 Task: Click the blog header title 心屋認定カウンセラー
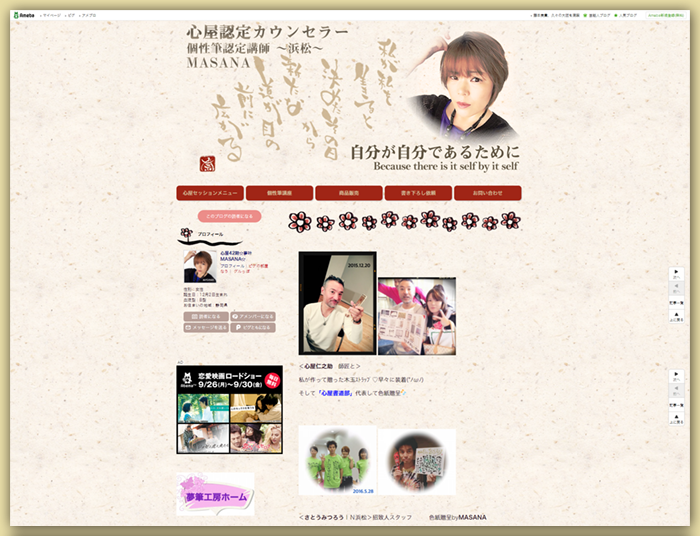pyautogui.click(x=267, y=32)
